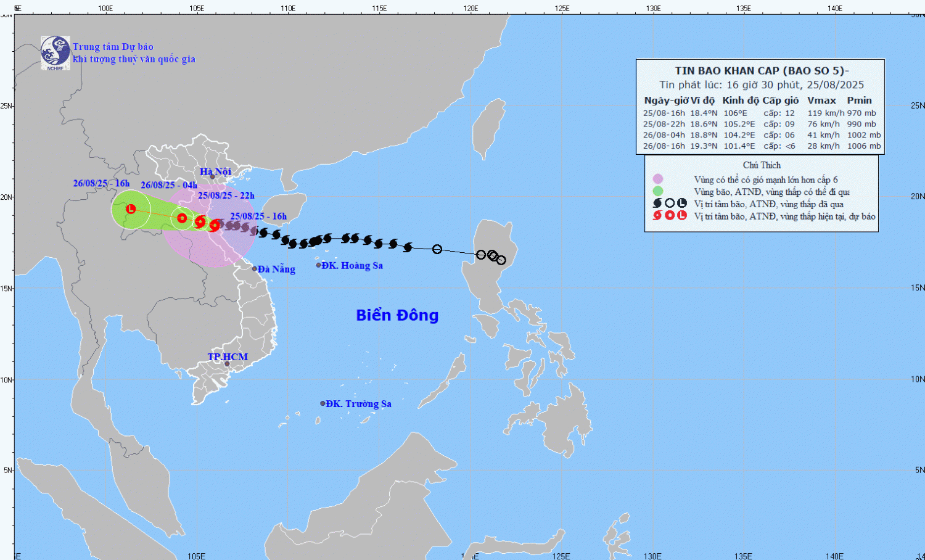The width and height of the screenshot is (925, 560).
Task: Select the red circle marker for 26/08 04h
Action: (x=182, y=218)
